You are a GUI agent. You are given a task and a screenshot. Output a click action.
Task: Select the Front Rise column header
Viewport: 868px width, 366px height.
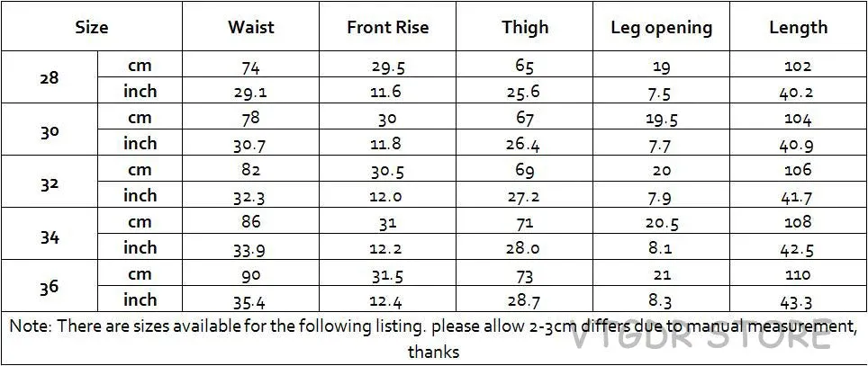387,27
